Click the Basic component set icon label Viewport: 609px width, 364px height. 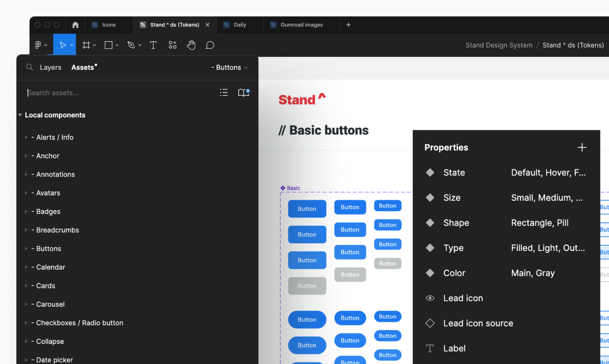point(291,188)
